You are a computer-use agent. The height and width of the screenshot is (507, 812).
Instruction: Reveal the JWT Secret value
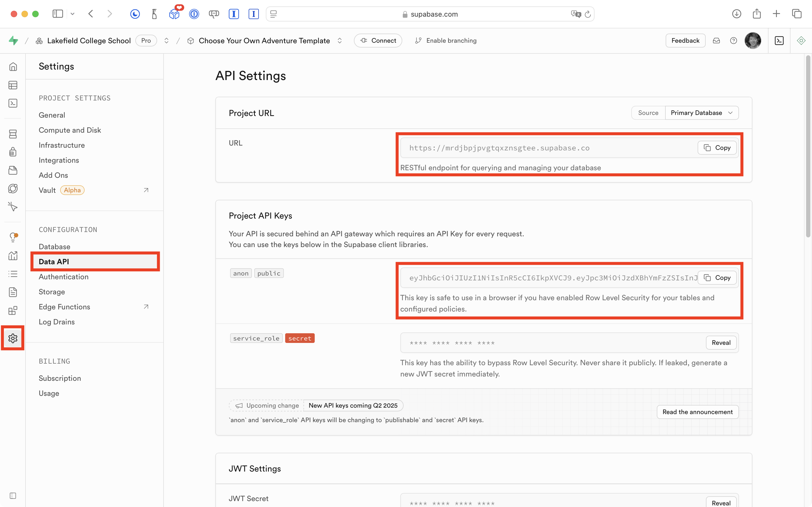[721, 503]
